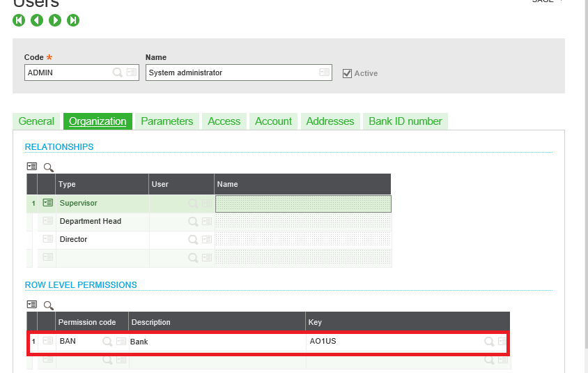
Task: Open user actions icon in Director row
Action: pos(207,239)
